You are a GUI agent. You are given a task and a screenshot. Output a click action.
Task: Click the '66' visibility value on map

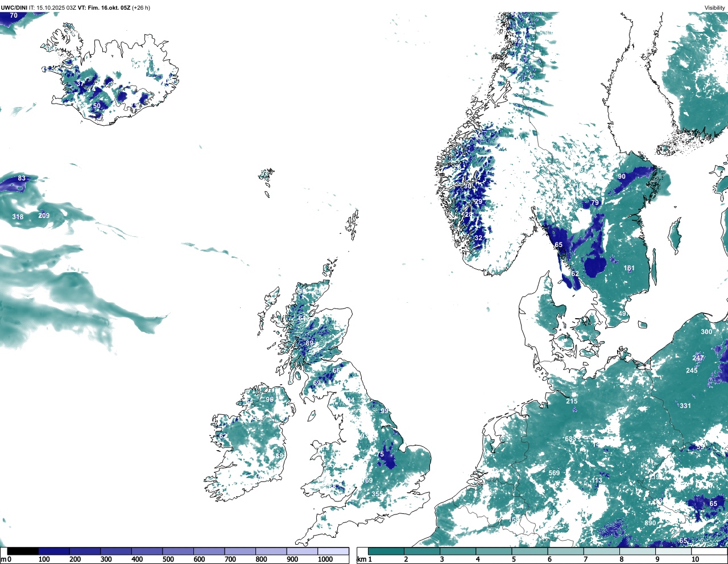[336, 370]
